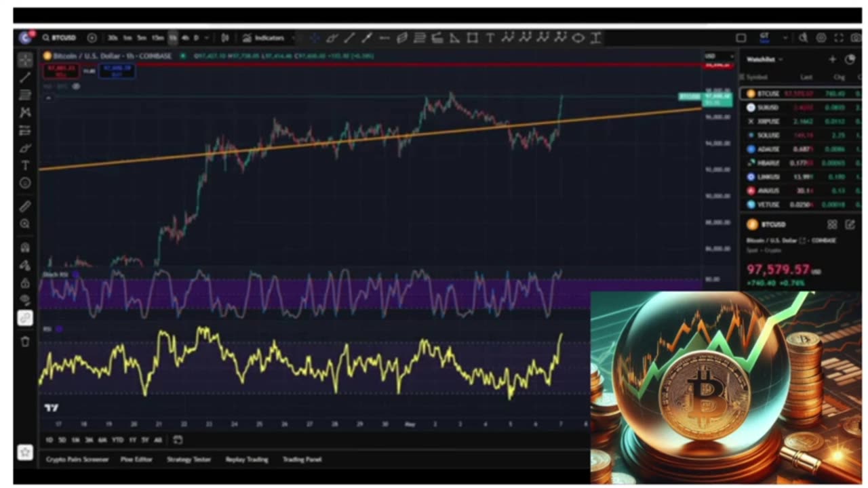This screenshot has height=488, width=868.
Task: Toggle magnet mode in left sidebar
Action: click(x=25, y=247)
